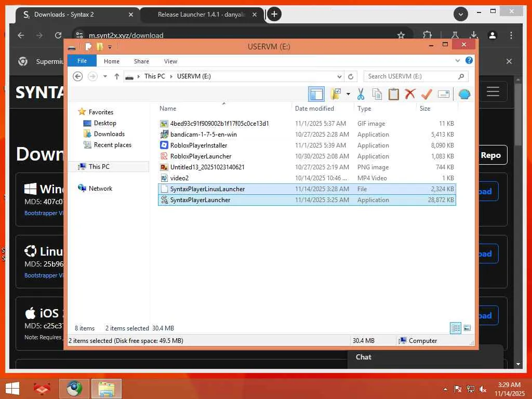Select Favorites in navigation pane

pos(101,112)
